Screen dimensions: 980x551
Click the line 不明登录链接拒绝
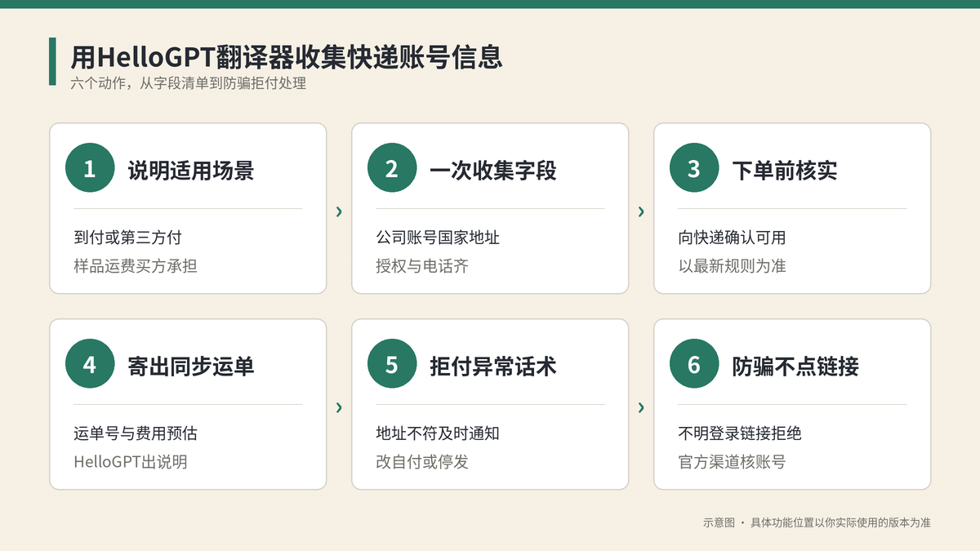pyautogui.click(x=740, y=433)
